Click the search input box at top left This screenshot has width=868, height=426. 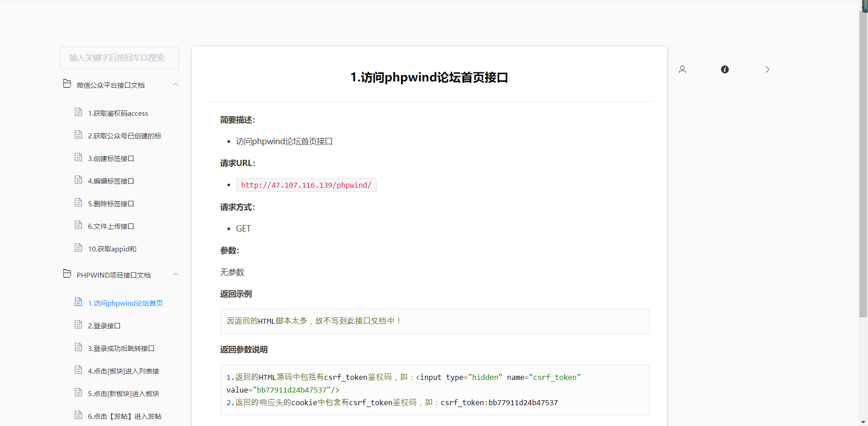pyautogui.click(x=119, y=58)
